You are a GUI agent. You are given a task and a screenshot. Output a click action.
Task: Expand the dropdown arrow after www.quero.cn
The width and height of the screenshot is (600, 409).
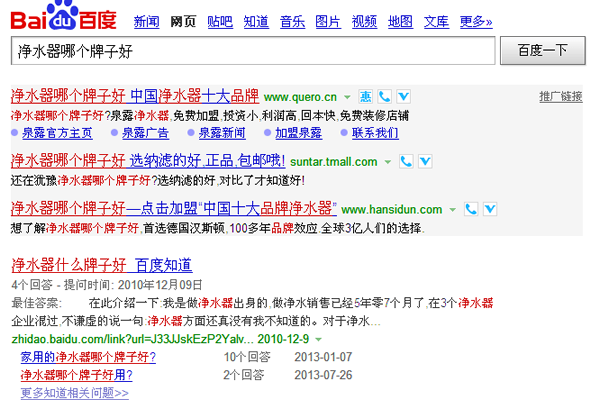coord(347,97)
